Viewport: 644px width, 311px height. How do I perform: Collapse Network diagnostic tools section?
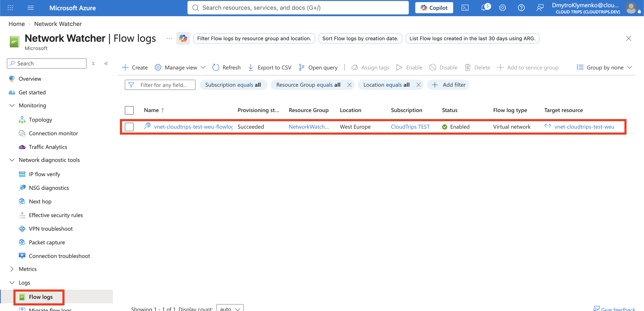(12, 160)
